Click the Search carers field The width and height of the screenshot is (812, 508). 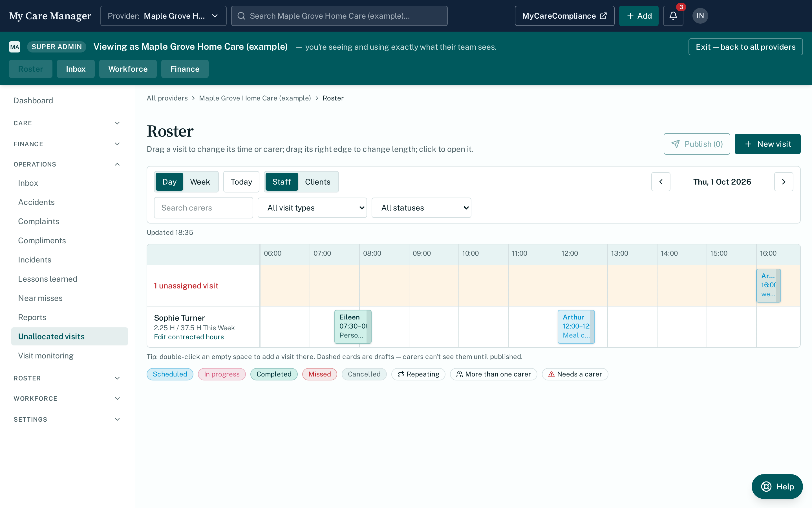(x=203, y=208)
